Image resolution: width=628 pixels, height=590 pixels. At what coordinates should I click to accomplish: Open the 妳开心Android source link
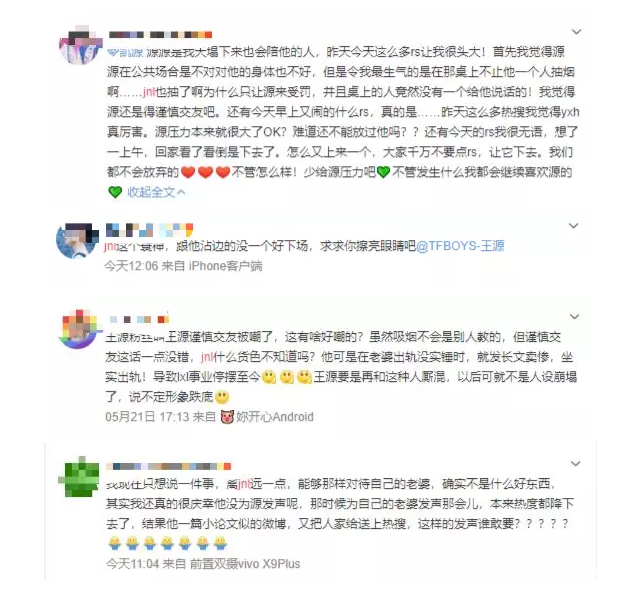274,417
